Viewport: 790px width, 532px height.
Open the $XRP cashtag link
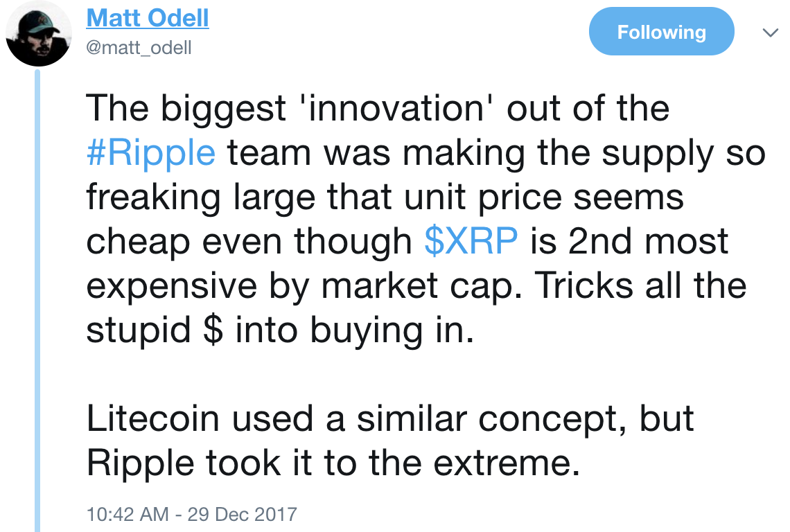coord(471,241)
